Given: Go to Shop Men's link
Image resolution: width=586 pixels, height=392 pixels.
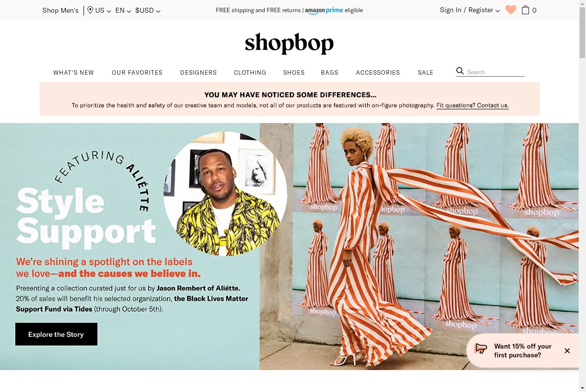Looking at the screenshot, I should 61,10.
